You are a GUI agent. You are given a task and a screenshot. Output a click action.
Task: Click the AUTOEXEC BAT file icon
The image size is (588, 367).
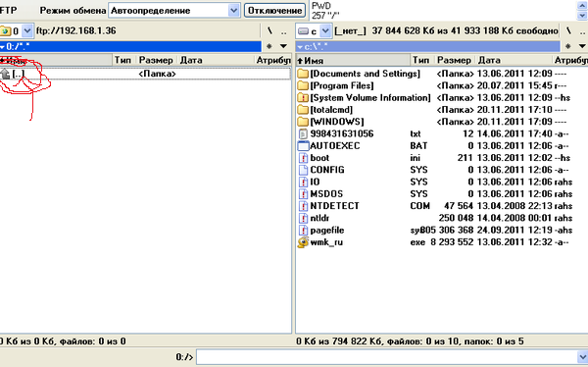303,146
